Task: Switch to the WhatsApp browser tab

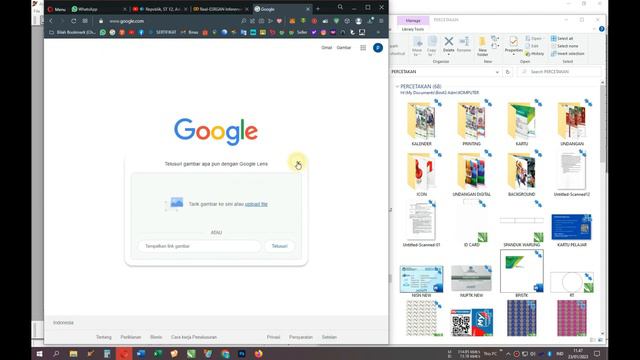Action: click(x=98, y=9)
